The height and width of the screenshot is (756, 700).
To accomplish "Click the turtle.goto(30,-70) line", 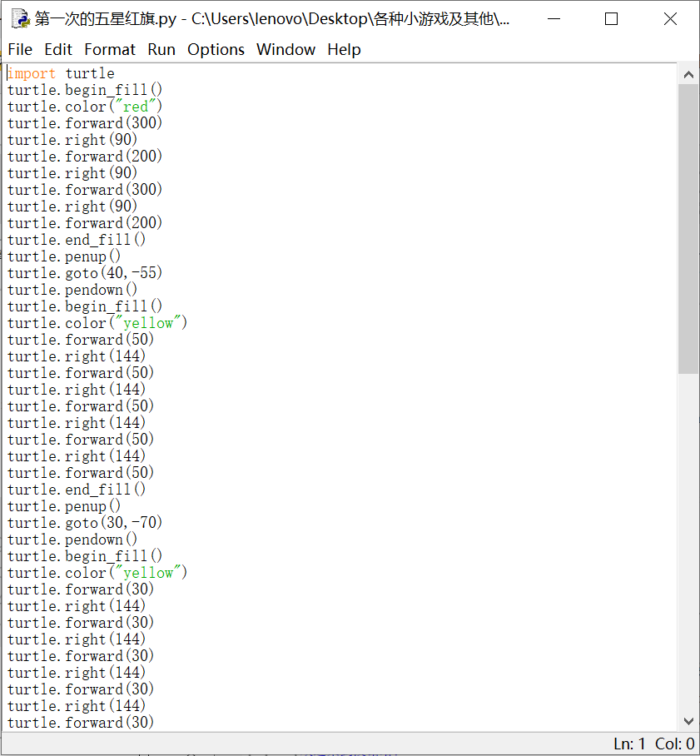I will pyautogui.click(x=85, y=523).
